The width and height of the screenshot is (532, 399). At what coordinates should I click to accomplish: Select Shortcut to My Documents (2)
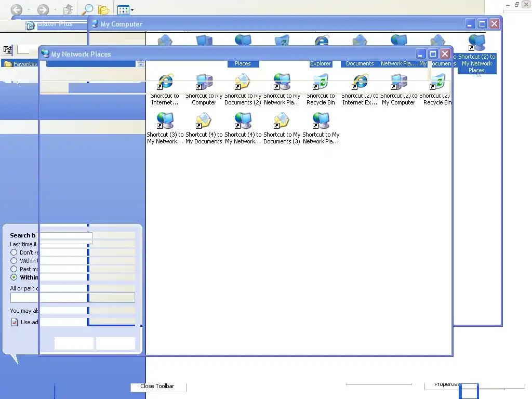coord(243,89)
